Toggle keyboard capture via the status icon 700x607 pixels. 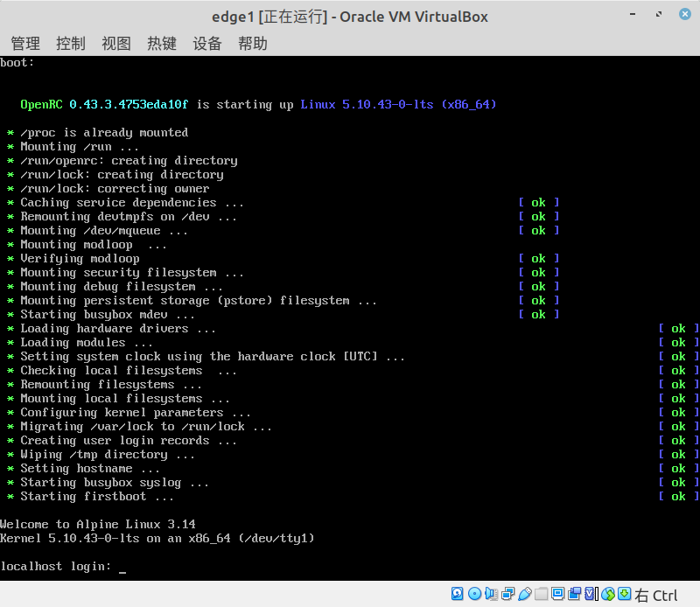pos(622,593)
